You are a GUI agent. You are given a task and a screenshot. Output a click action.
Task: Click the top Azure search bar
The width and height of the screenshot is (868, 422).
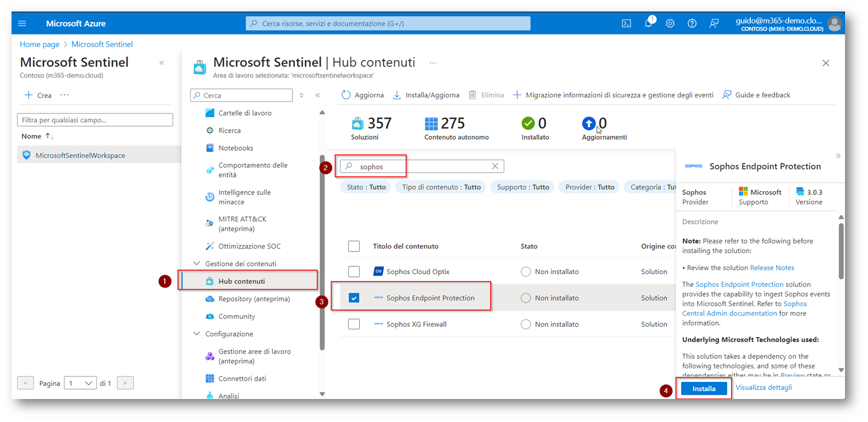[x=388, y=24]
